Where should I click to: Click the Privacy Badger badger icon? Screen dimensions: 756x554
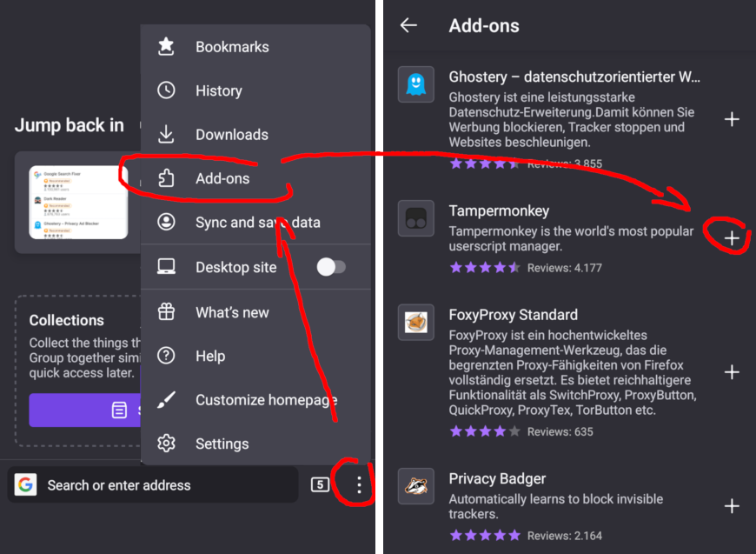416,486
